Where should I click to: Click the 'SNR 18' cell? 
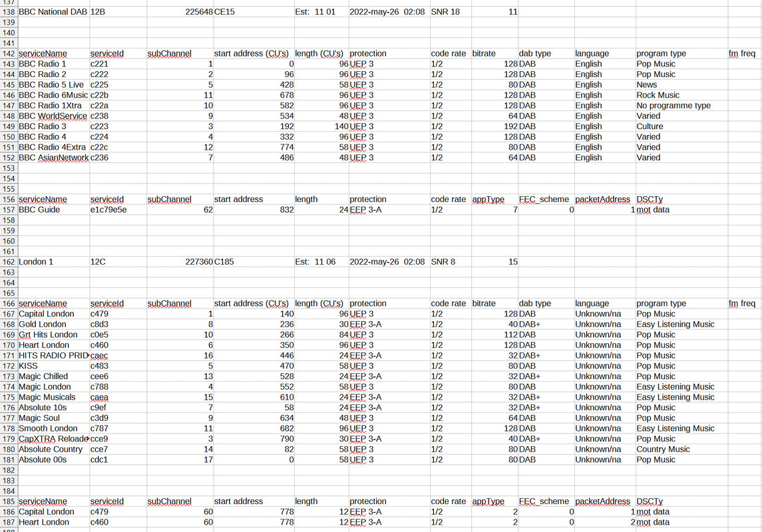click(451, 12)
